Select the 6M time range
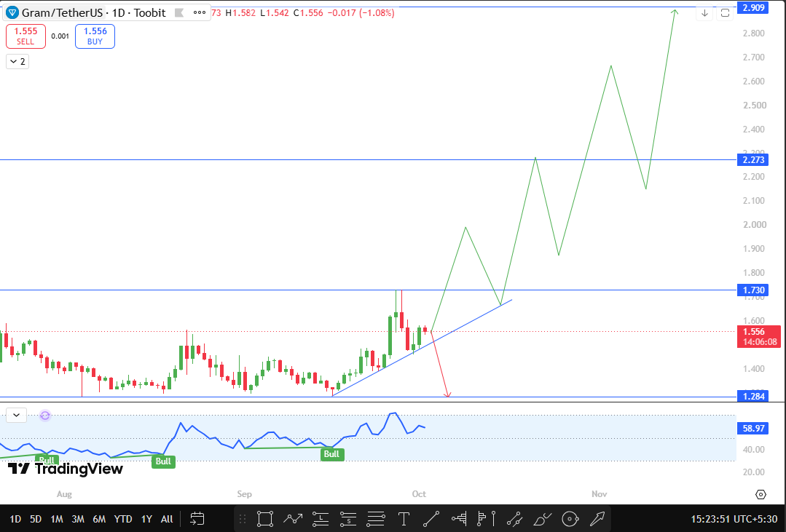The width and height of the screenshot is (786, 532). [99, 519]
